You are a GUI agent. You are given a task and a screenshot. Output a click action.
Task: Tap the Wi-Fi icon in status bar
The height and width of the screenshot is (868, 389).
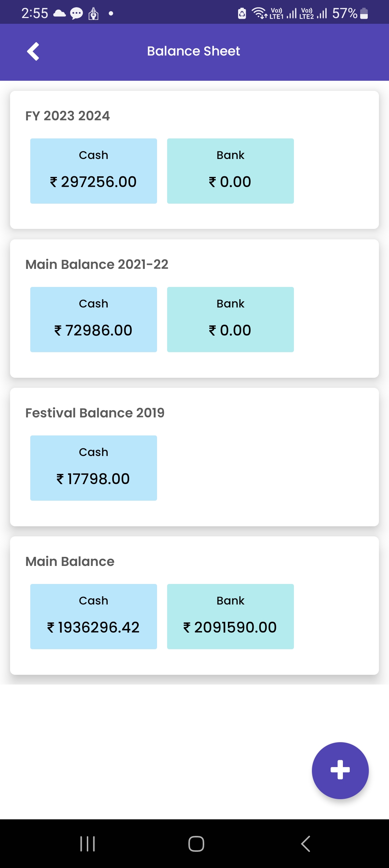[259, 13]
